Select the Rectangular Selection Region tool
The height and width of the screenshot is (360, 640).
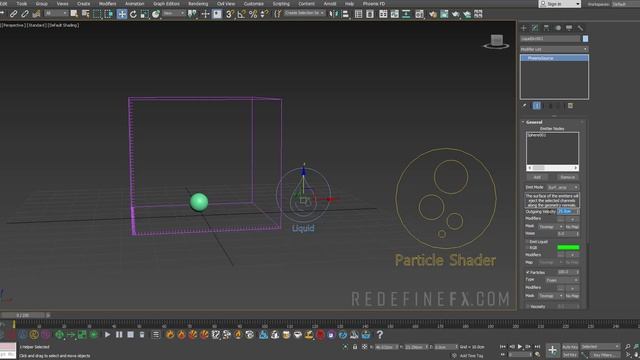pos(97,14)
